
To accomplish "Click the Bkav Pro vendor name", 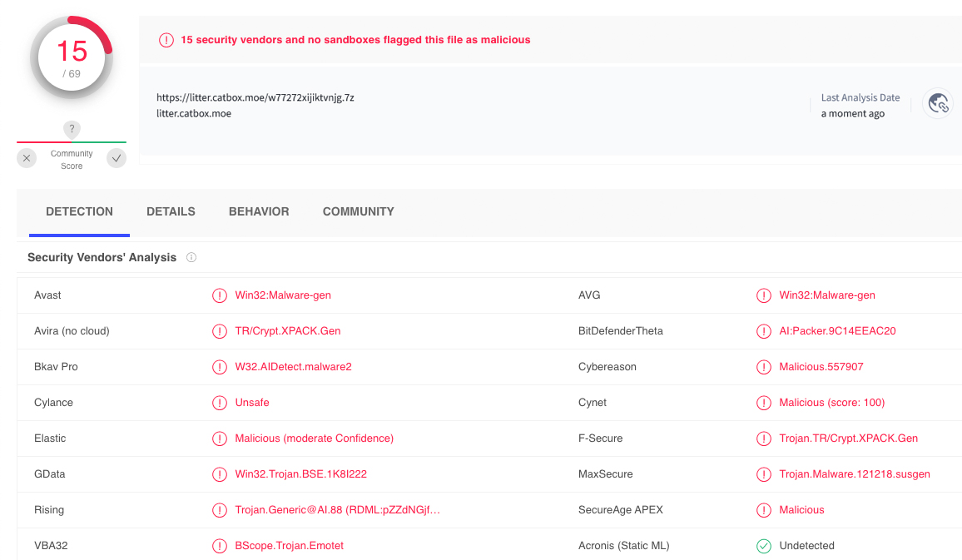I will coord(56,367).
